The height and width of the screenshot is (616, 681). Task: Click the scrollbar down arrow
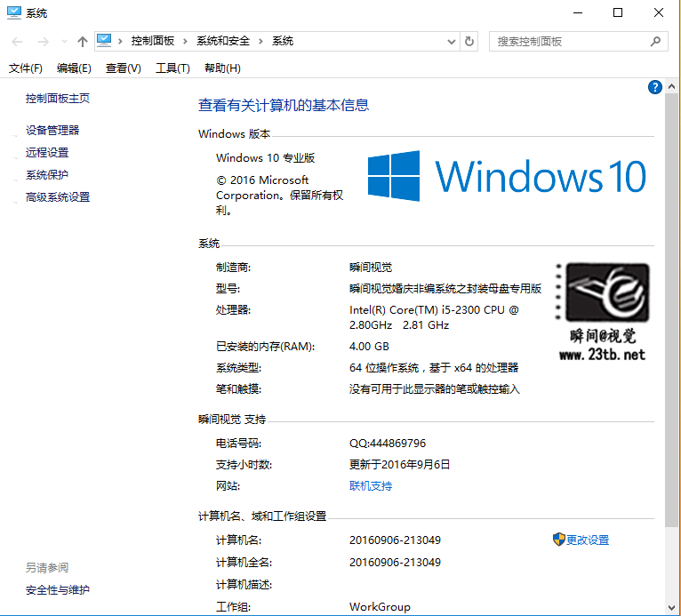pos(671,607)
